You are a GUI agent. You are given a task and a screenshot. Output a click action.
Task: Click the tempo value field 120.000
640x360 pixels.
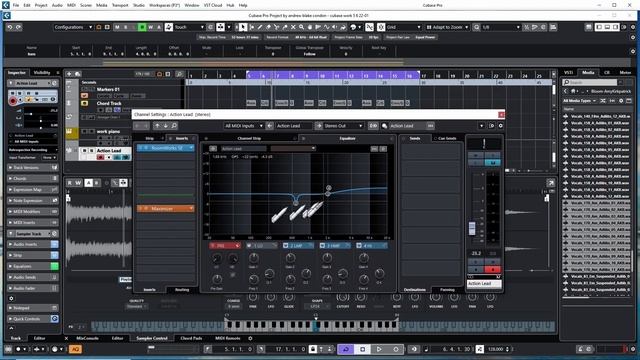(495, 349)
